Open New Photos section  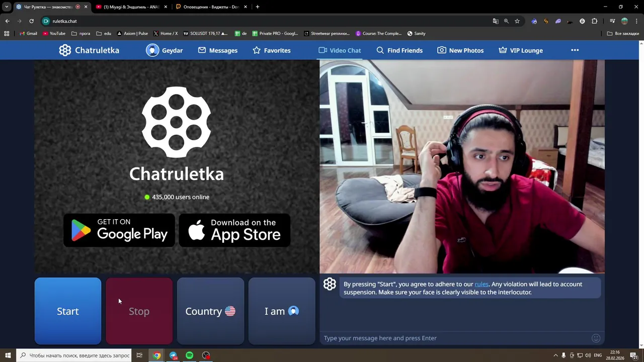point(460,50)
